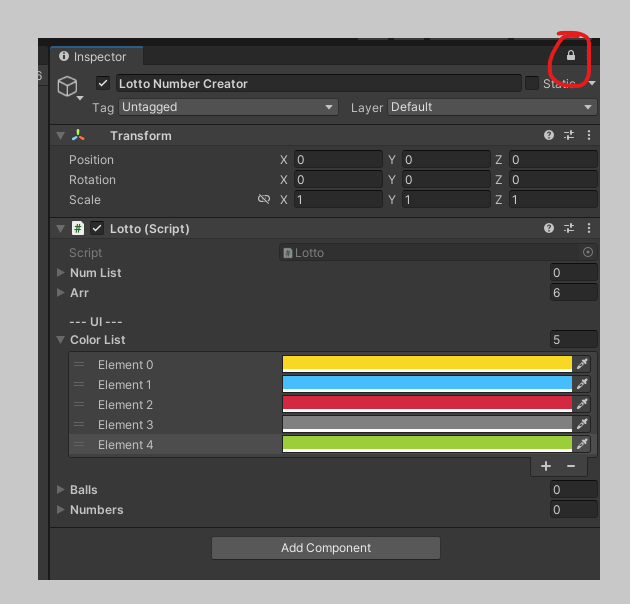Image resolution: width=630 pixels, height=604 pixels.
Task: Open Transform help reference icon
Action: pos(548,135)
